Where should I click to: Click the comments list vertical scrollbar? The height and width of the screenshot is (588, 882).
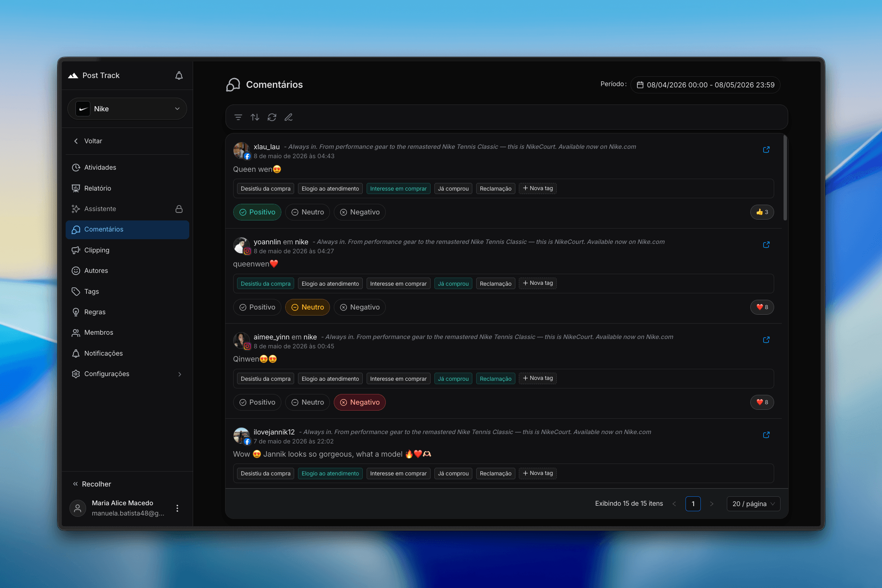tap(785, 178)
